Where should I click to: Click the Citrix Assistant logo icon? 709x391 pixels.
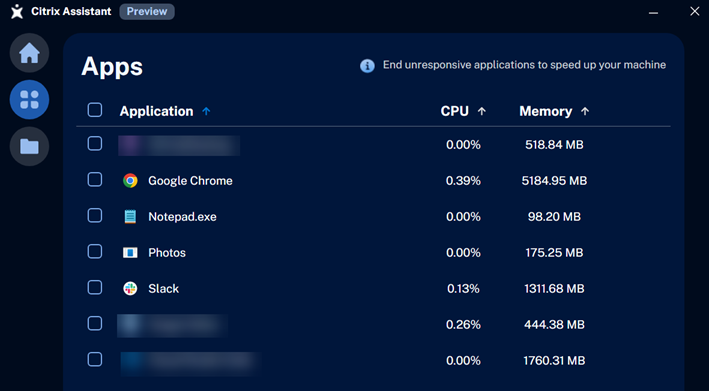[17, 12]
